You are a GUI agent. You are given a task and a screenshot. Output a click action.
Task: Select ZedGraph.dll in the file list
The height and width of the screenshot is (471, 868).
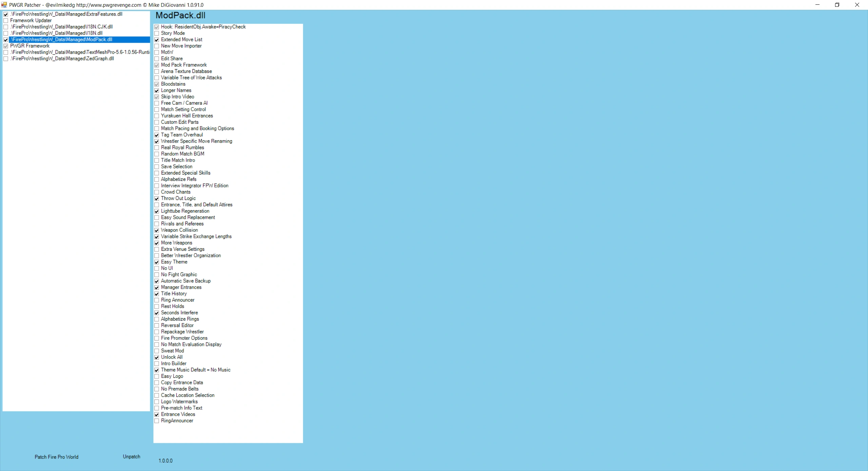62,59
